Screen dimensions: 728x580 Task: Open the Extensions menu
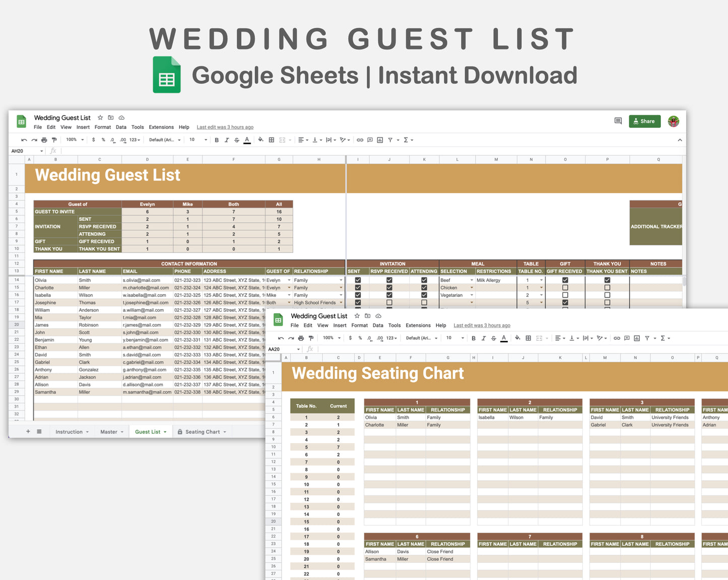pos(161,127)
